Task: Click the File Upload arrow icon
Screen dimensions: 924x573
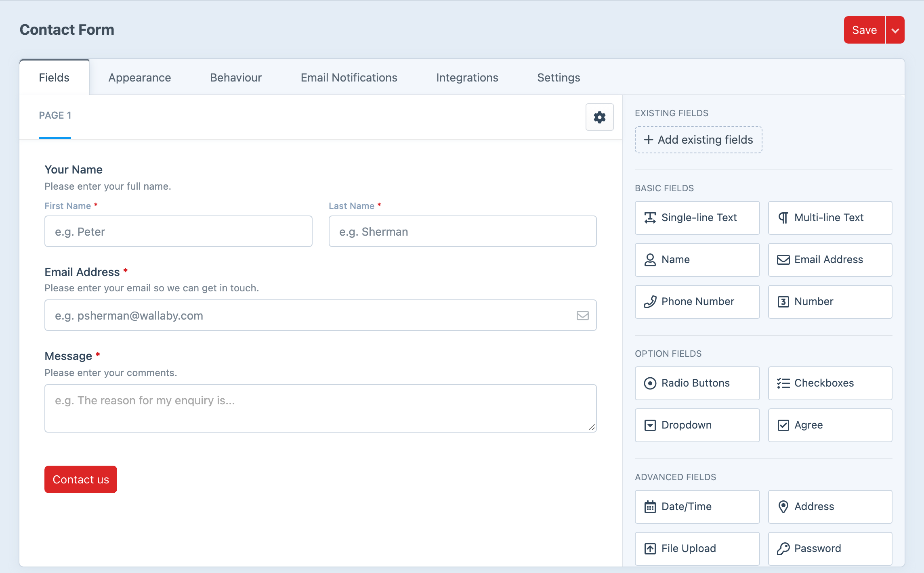Action: coord(650,549)
